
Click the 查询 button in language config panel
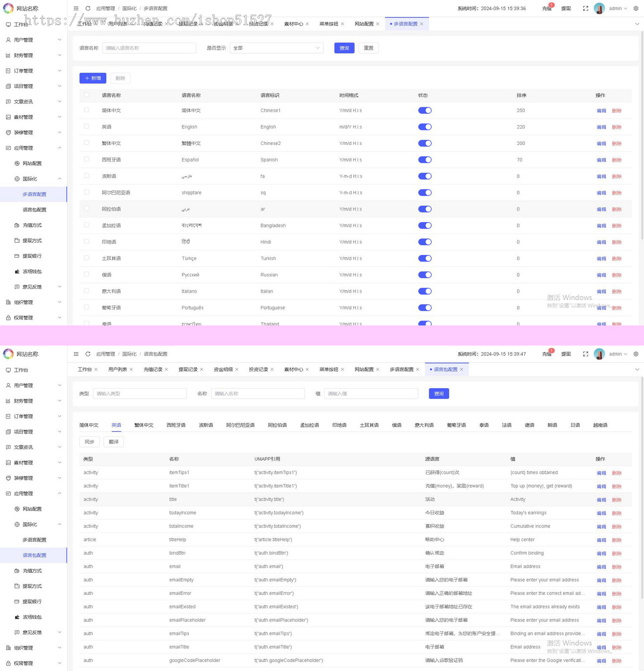[345, 48]
